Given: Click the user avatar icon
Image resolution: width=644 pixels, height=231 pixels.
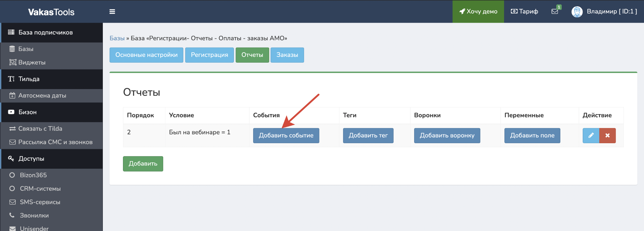Looking at the screenshot, I should pyautogui.click(x=577, y=12).
